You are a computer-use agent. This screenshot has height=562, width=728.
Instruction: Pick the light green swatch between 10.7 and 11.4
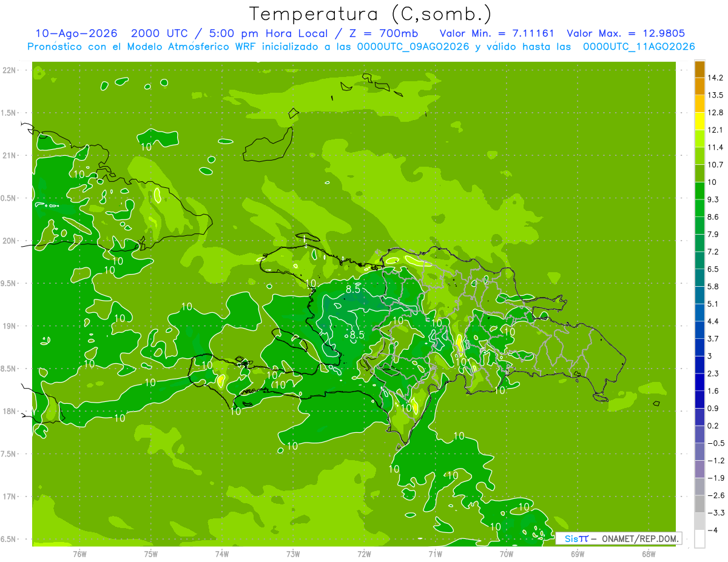click(699, 156)
